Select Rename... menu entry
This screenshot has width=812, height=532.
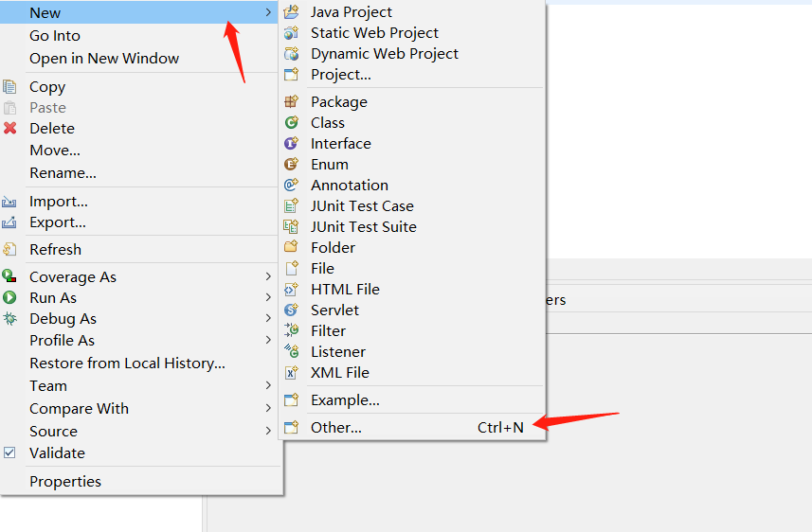(x=140, y=173)
